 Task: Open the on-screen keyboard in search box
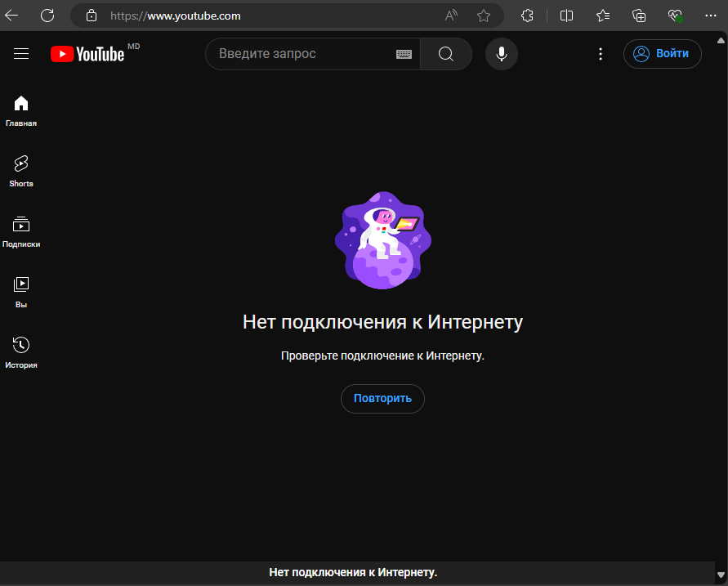tap(404, 54)
